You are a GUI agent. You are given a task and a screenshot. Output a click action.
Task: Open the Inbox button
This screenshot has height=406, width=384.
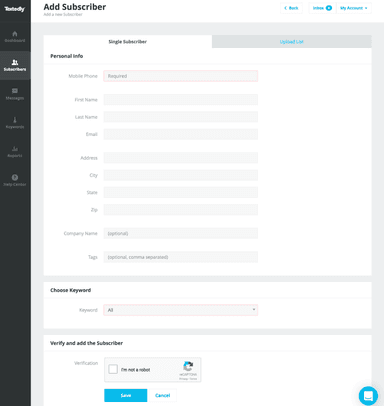[x=322, y=8]
